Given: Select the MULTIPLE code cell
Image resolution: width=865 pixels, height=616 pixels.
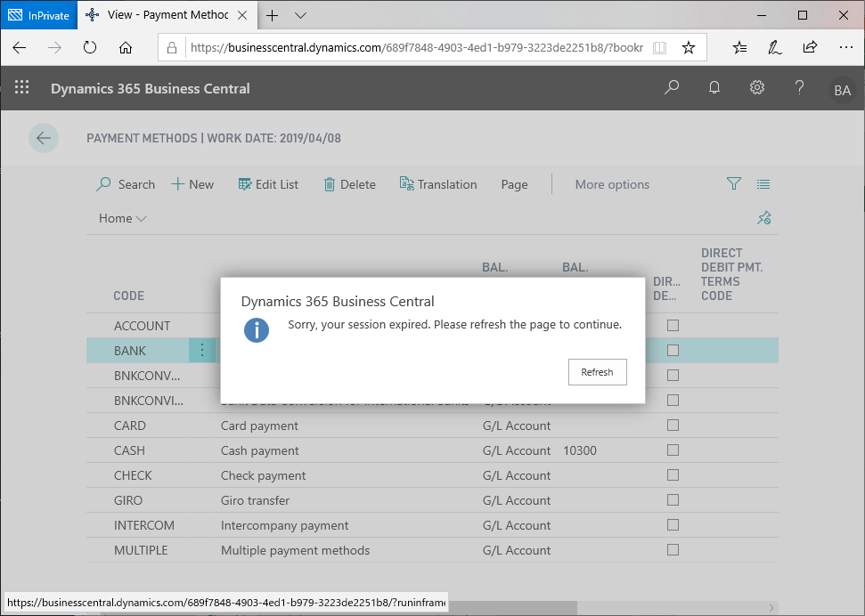Looking at the screenshot, I should [142, 550].
